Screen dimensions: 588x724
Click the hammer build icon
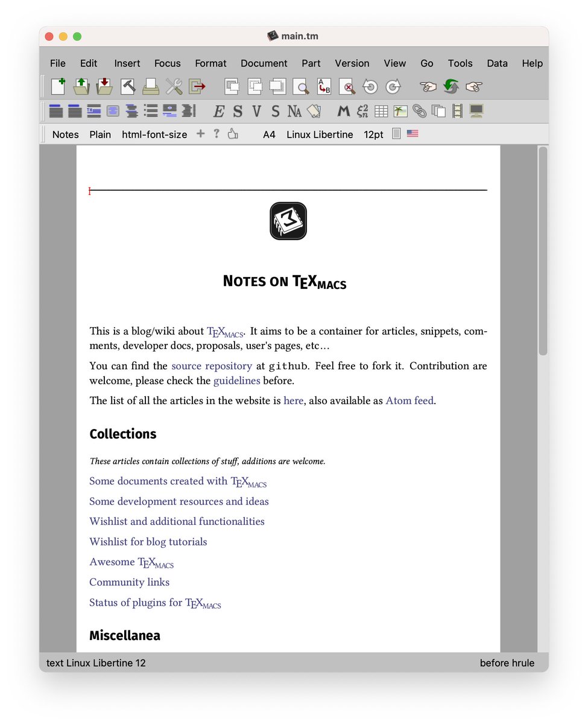tap(128, 87)
